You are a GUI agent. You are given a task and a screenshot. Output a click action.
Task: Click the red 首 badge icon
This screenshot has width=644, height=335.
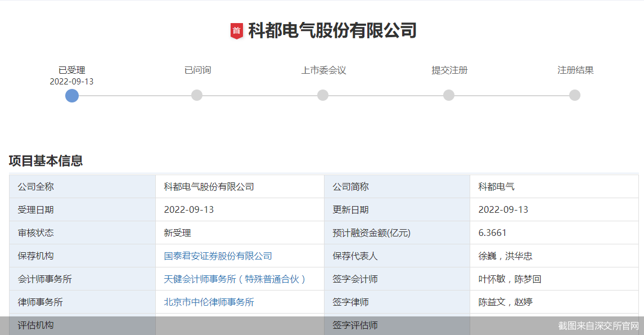[x=237, y=31]
